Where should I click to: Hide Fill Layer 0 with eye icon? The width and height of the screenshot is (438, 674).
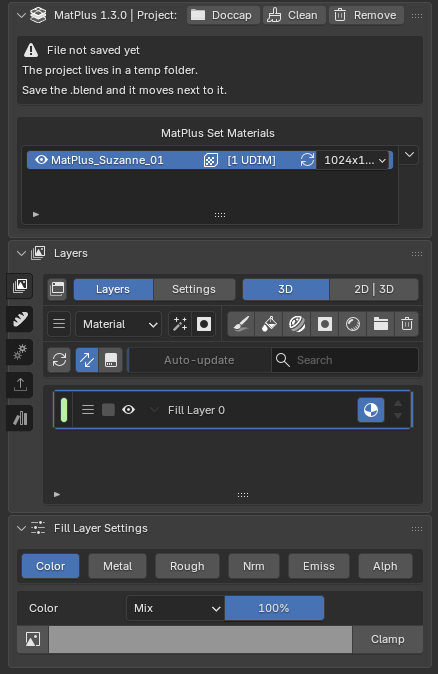[x=129, y=410]
